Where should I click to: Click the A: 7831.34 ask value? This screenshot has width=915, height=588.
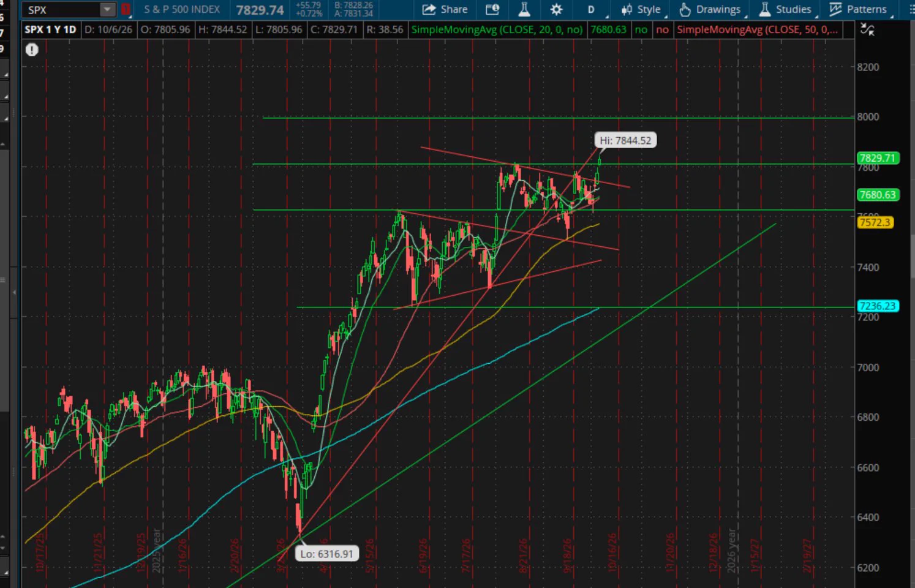353,13
